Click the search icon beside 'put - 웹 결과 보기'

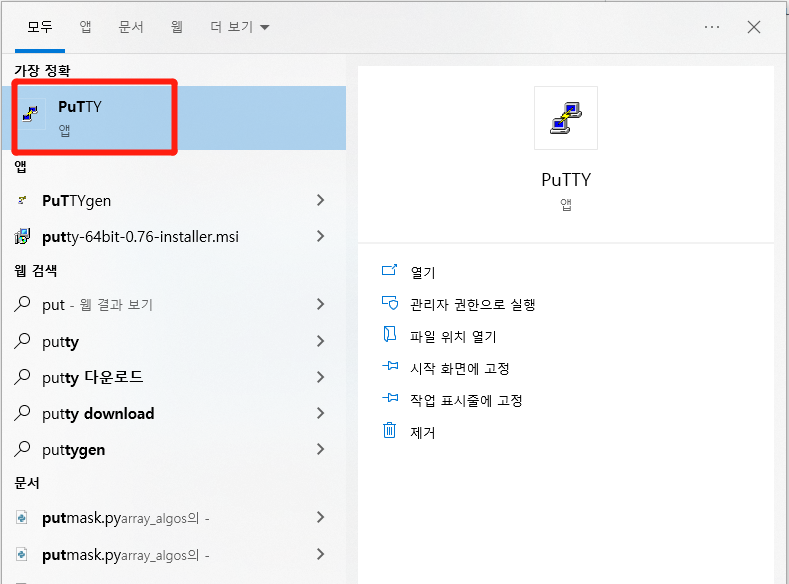(22, 304)
